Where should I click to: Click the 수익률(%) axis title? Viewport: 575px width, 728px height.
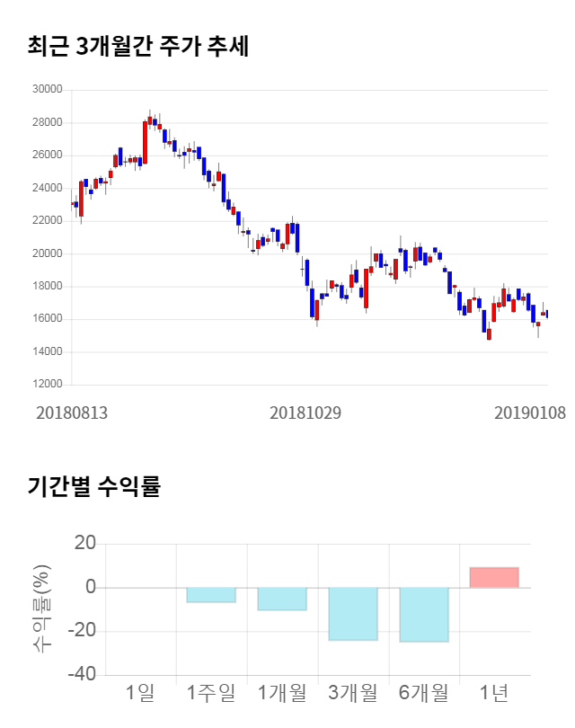click(x=42, y=609)
